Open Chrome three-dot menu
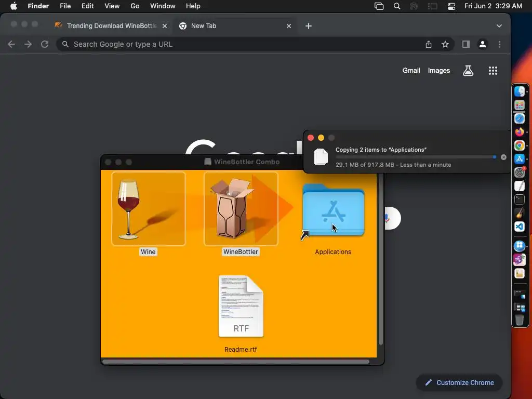The height and width of the screenshot is (399, 532). tap(499, 45)
